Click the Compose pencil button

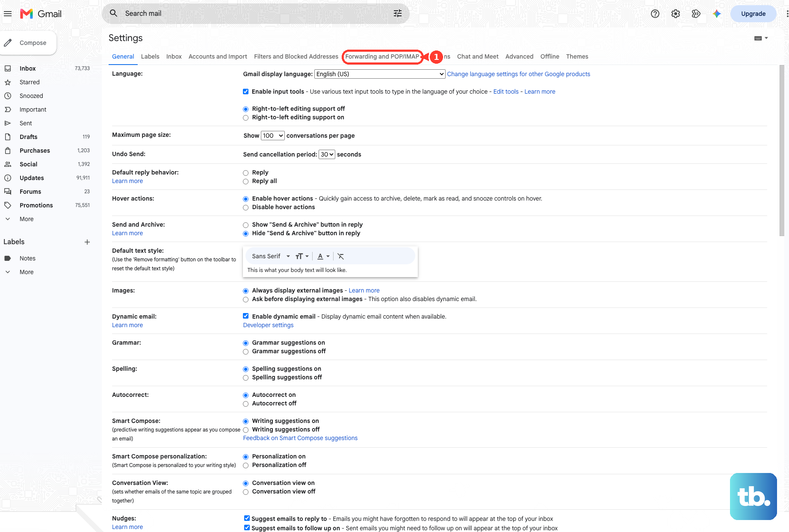[27, 43]
